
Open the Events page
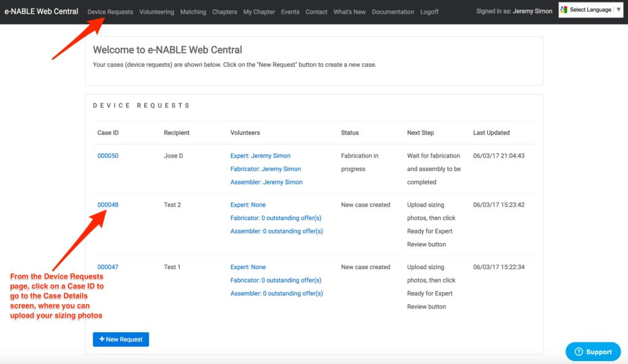click(x=290, y=12)
